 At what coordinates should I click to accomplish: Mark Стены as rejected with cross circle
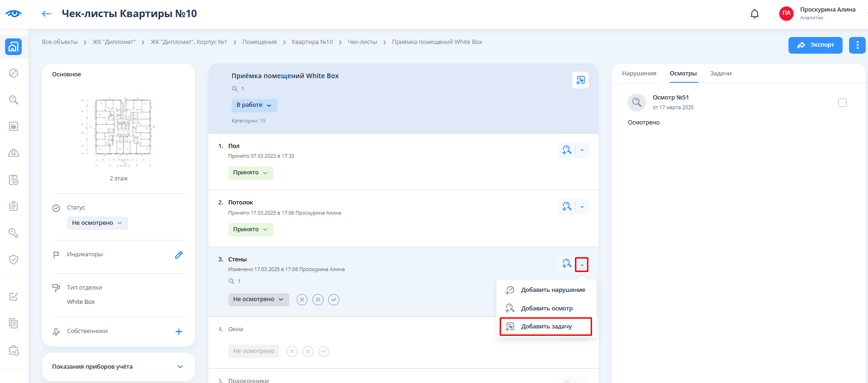click(x=302, y=300)
